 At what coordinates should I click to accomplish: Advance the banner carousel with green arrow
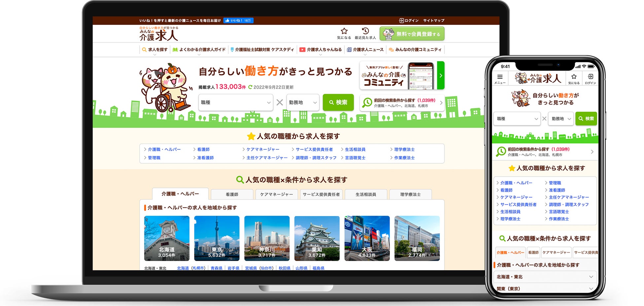(x=441, y=75)
